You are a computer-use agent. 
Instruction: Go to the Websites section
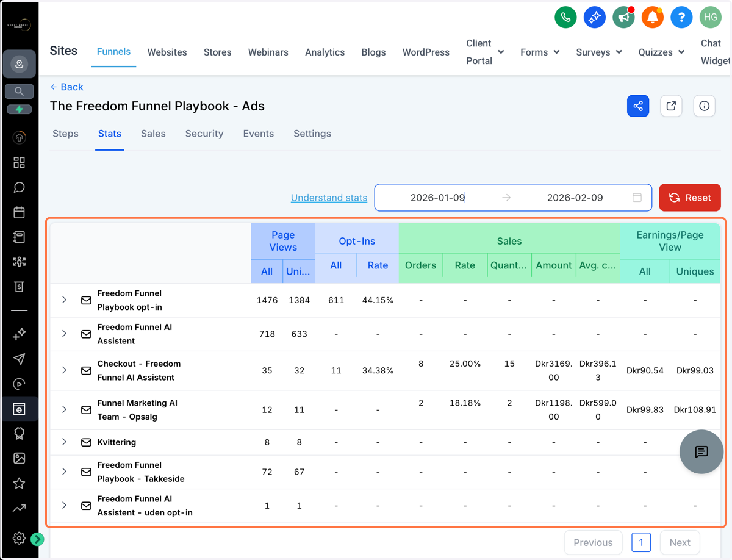coord(167,52)
